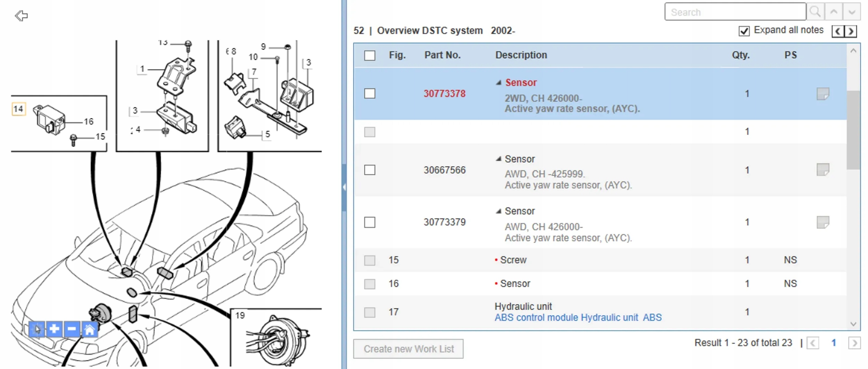
Task: Go to next results page arrow
Action: 854,343
